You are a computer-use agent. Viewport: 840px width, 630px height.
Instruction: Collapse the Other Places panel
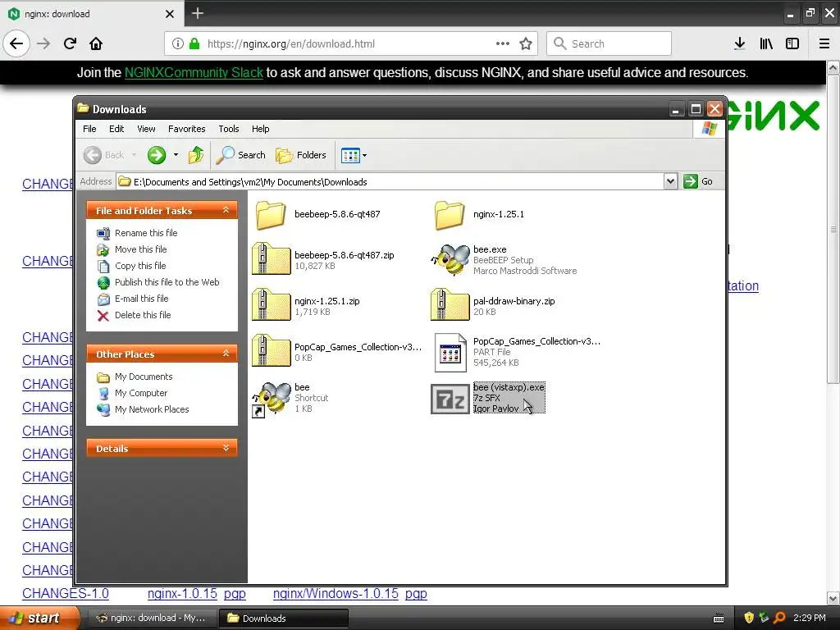[226, 354]
